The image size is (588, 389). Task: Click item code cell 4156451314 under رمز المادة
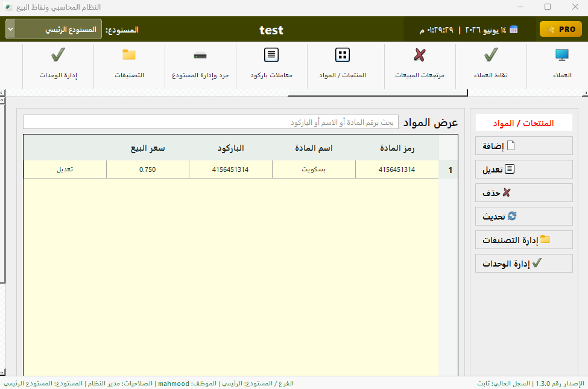point(397,169)
